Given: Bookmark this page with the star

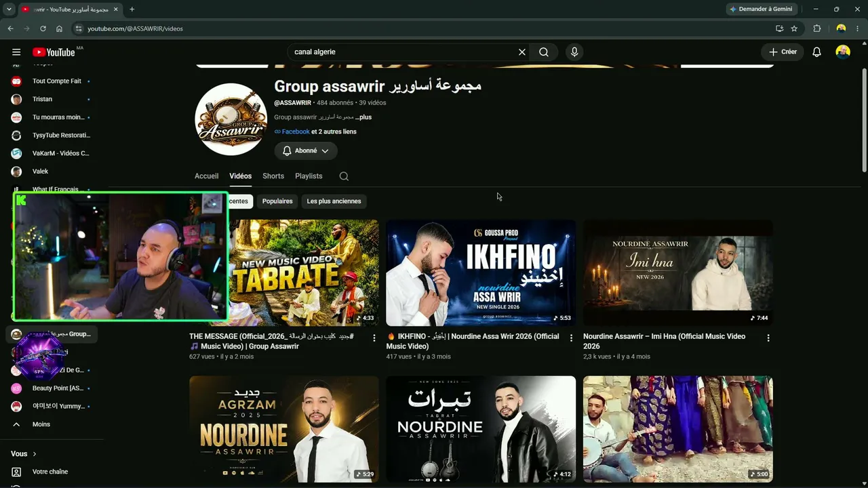Looking at the screenshot, I should pyautogui.click(x=794, y=28).
